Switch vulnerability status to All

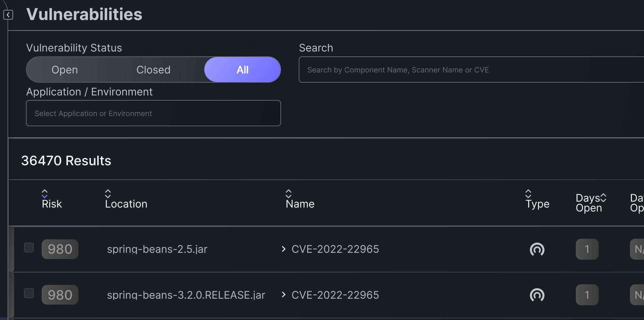242,70
